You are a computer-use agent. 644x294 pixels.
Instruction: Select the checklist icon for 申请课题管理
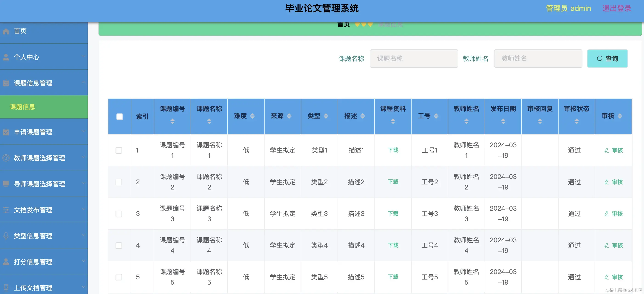tap(6, 132)
